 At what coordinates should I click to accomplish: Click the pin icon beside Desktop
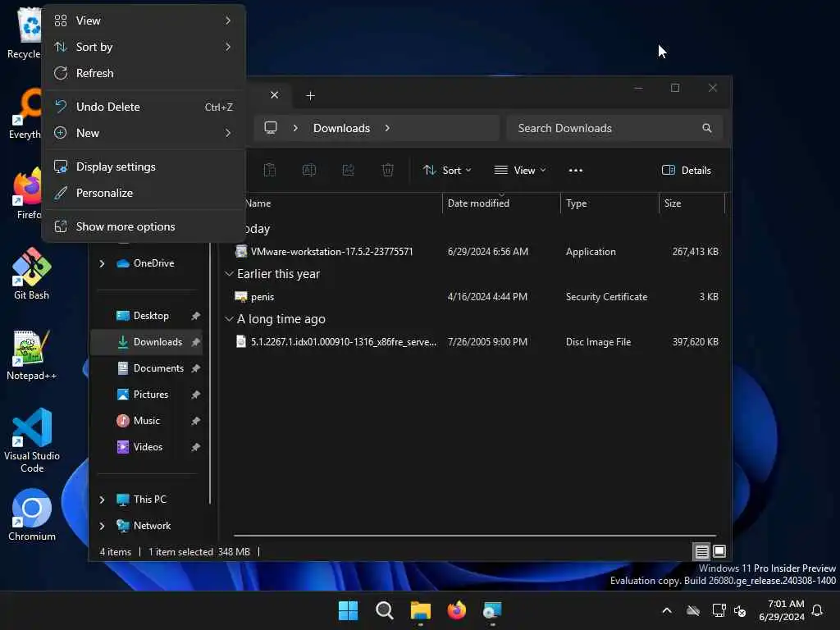(x=195, y=316)
